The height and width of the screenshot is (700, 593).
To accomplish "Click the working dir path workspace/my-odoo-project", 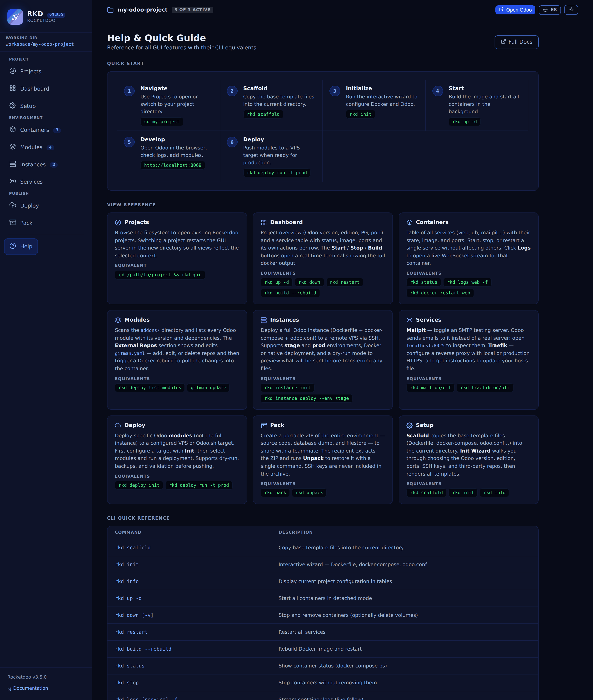I will click(x=40, y=44).
